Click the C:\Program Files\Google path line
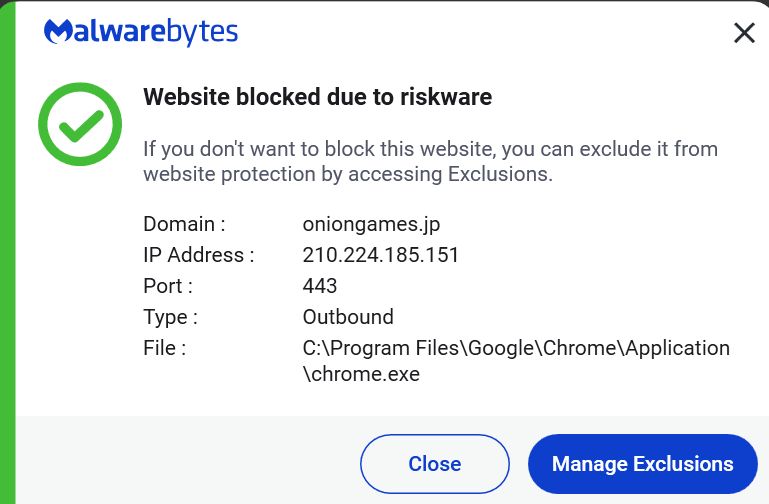The width and height of the screenshot is (769, 504). click(x=516, y=348)
